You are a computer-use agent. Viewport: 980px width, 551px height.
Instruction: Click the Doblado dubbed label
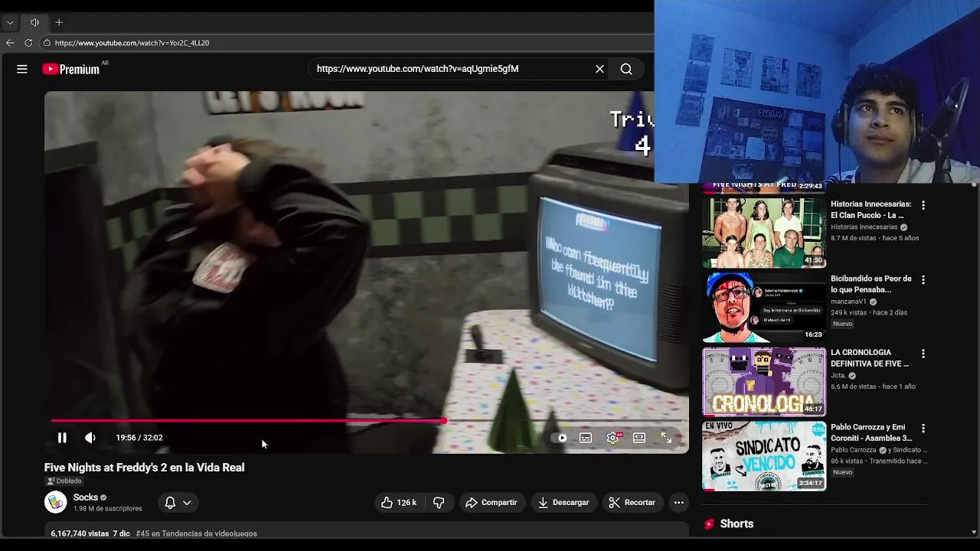(x=64, y=481)
